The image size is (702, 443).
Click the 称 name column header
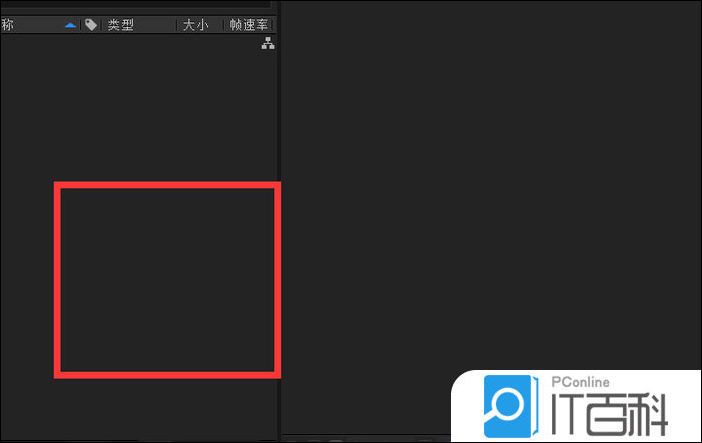7,25
